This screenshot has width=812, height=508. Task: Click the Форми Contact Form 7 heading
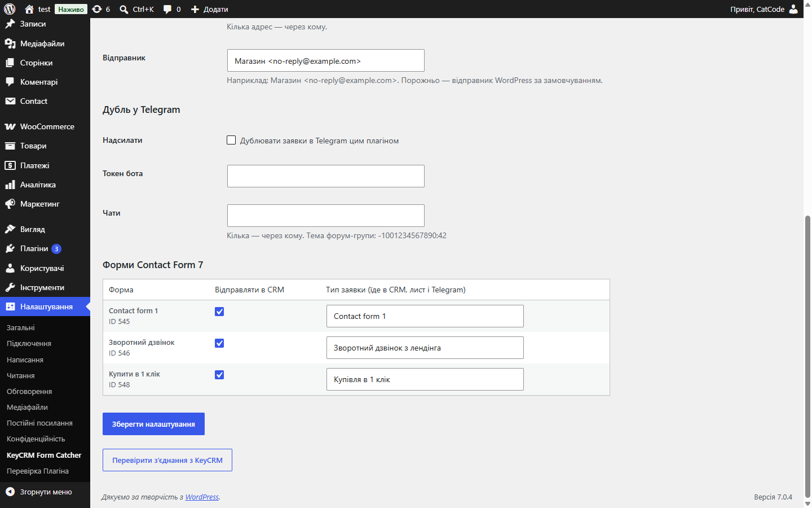[153, 265]
